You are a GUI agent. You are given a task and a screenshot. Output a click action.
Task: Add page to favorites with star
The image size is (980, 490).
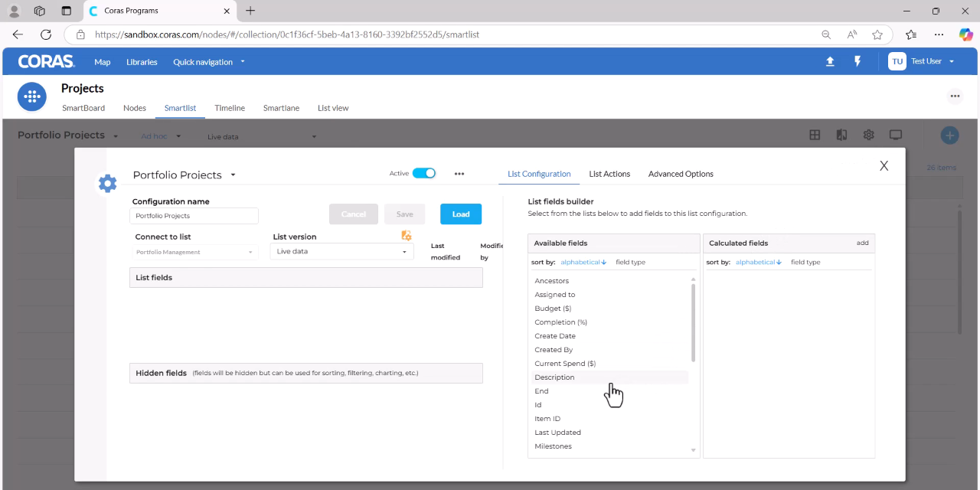(x=877, y=34)
